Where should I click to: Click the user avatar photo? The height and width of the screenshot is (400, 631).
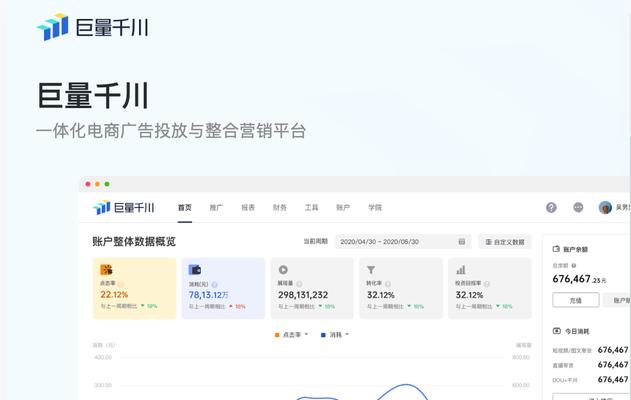[x=605, y=208]
